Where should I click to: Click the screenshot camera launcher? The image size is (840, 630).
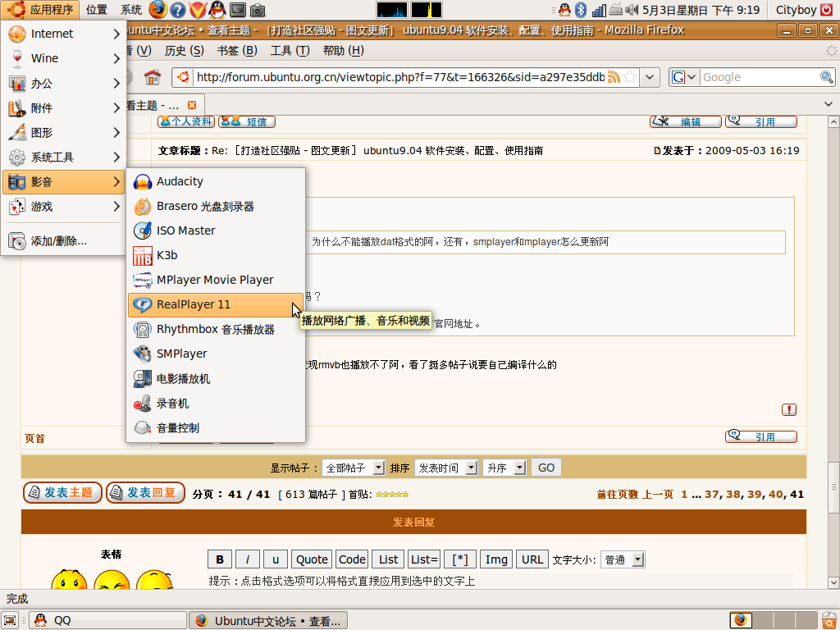(x=258, y=10)
